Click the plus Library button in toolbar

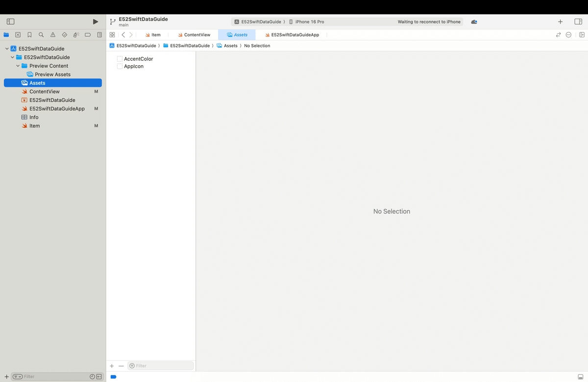pyautogui.click(x=560, y=22)
